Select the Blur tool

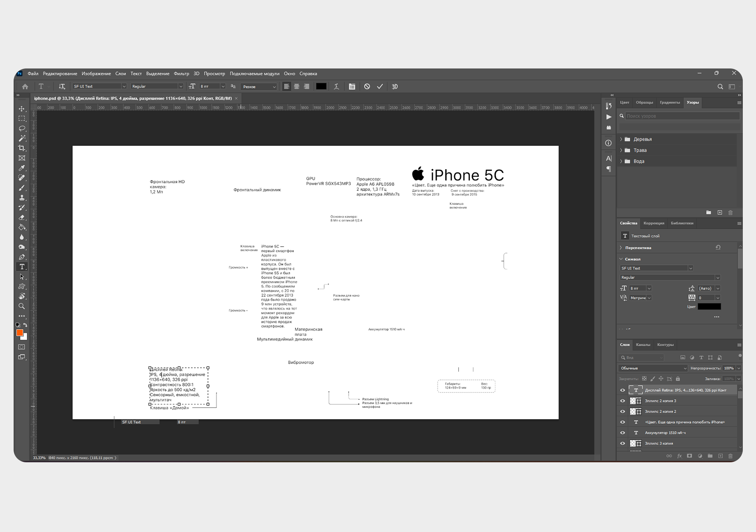click(22, 237)
